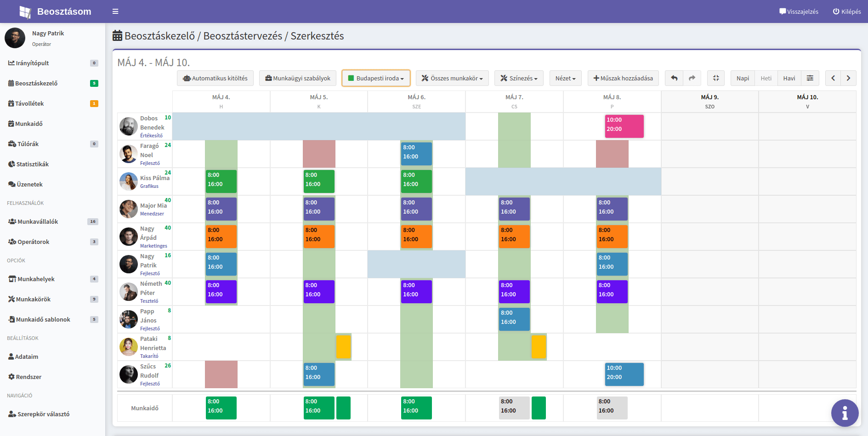Viewport: 868px width, 436px height.
Task: Go to next week arrow
Action: (x=848, y=78)
